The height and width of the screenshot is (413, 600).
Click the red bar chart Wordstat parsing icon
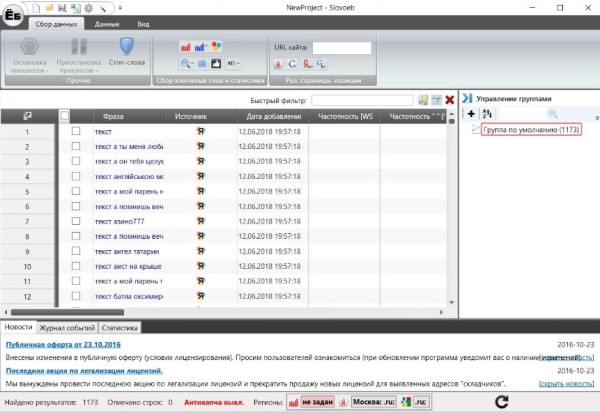coord(186,47)
